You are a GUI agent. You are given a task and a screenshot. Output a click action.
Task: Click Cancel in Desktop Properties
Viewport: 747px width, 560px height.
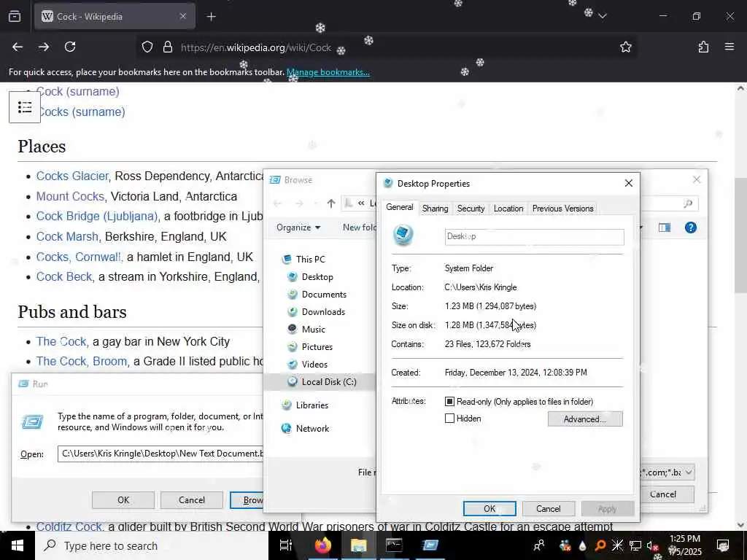(549, 508)
